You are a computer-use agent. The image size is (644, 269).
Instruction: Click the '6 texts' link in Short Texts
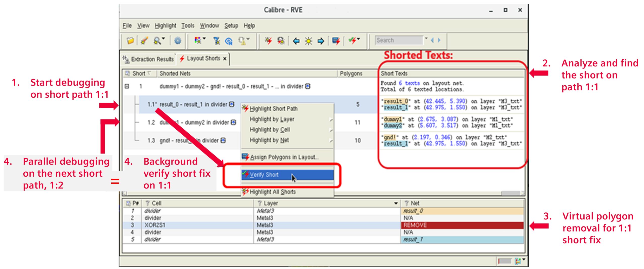click(x=409, y=83)
